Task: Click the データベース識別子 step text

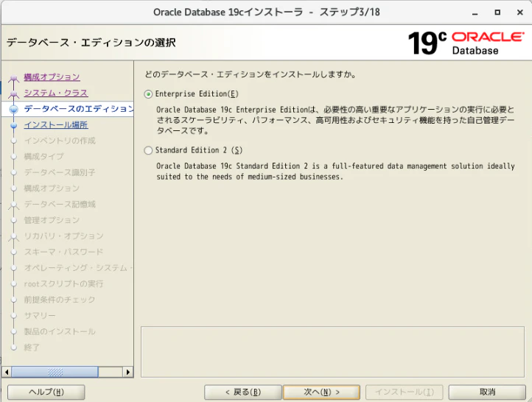Action: click(60, 172)
